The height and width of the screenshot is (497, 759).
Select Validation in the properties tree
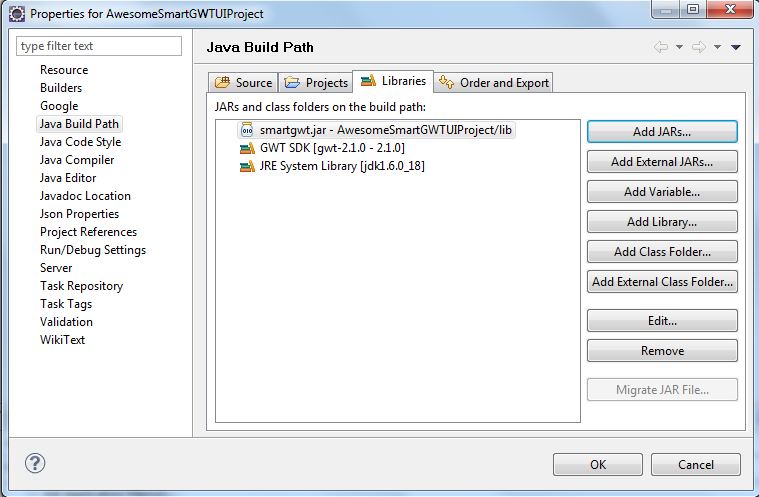[x=66, y=322]
